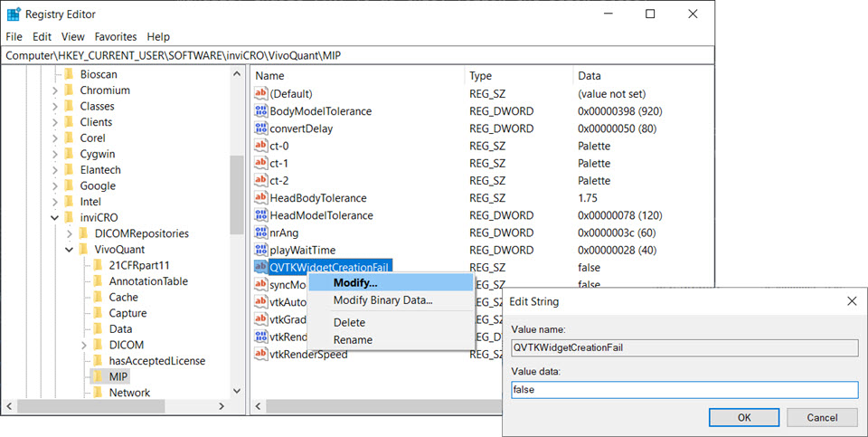Click the HeadBodyTolerance string value icon
868x437 pixels.
(261, 198)
